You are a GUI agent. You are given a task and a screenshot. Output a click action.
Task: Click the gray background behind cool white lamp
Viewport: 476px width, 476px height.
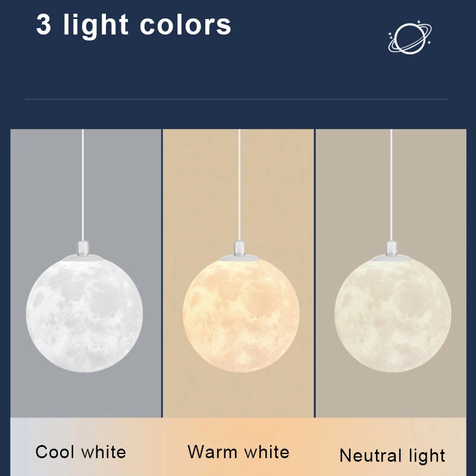click(36, 178)
